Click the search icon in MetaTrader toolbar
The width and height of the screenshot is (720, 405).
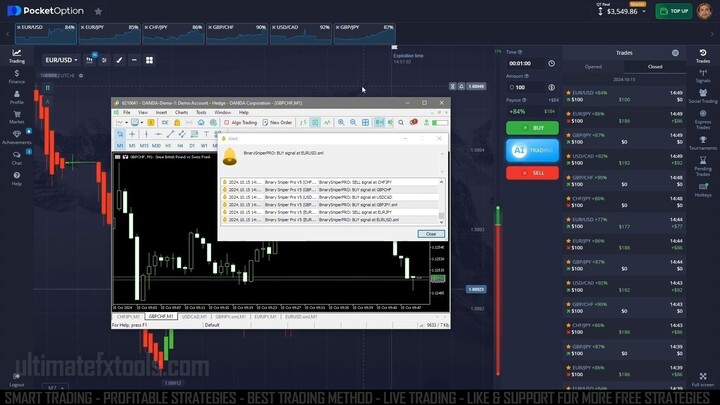(x=401, y=123)
